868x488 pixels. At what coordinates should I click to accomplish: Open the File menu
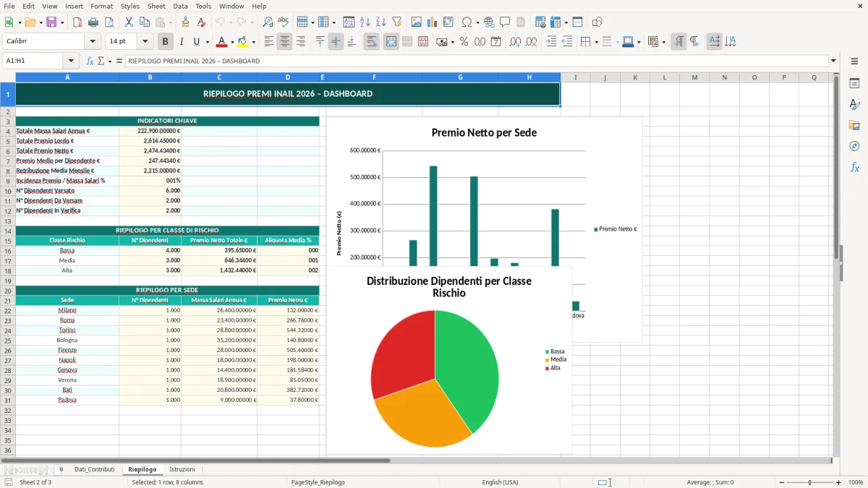9,6
